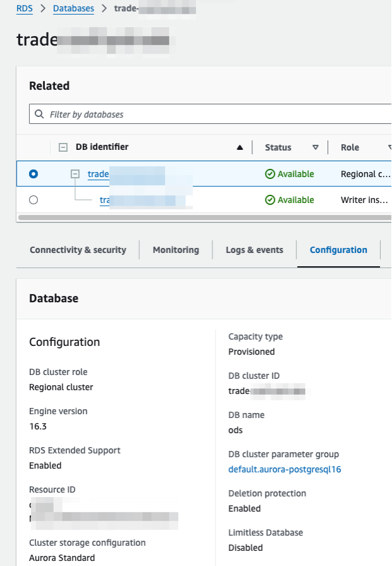Open the RDS breadcrumb link
The image size is (392, 566).
click(25, 8)
